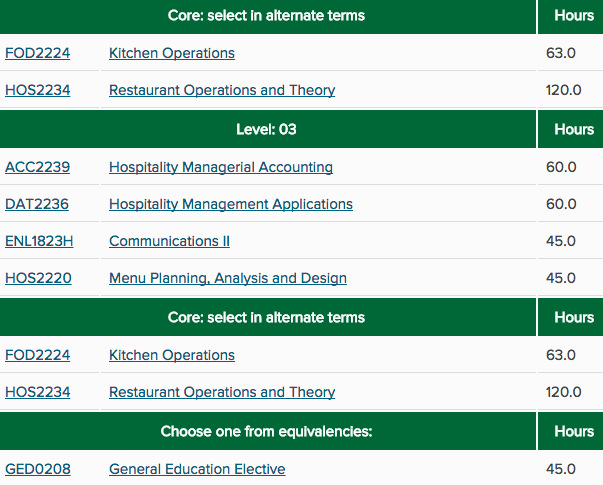This screenshot has height=485, width=603.
Task: Open Restaurant Operations and Theory above Level: 03
Action: tap(222, 90)
